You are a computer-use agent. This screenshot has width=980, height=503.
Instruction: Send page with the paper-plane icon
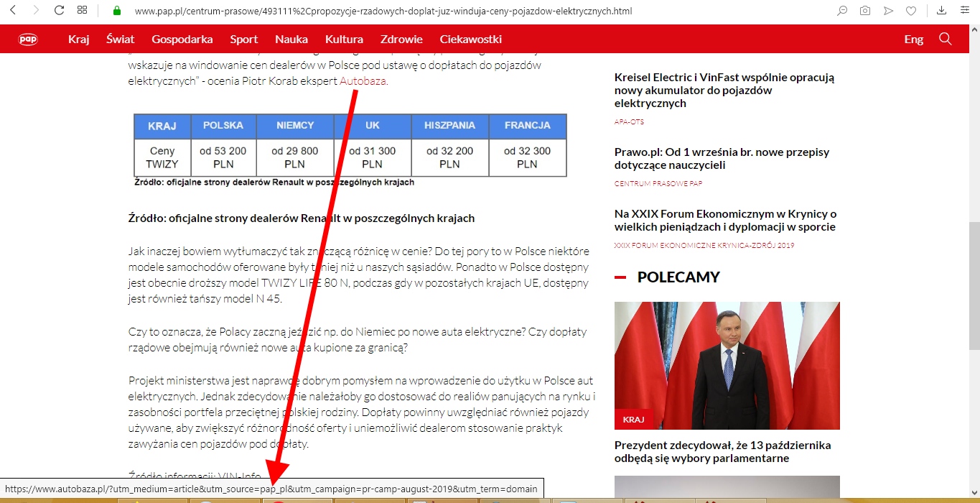pyautogui.click(x=888, y=11)
